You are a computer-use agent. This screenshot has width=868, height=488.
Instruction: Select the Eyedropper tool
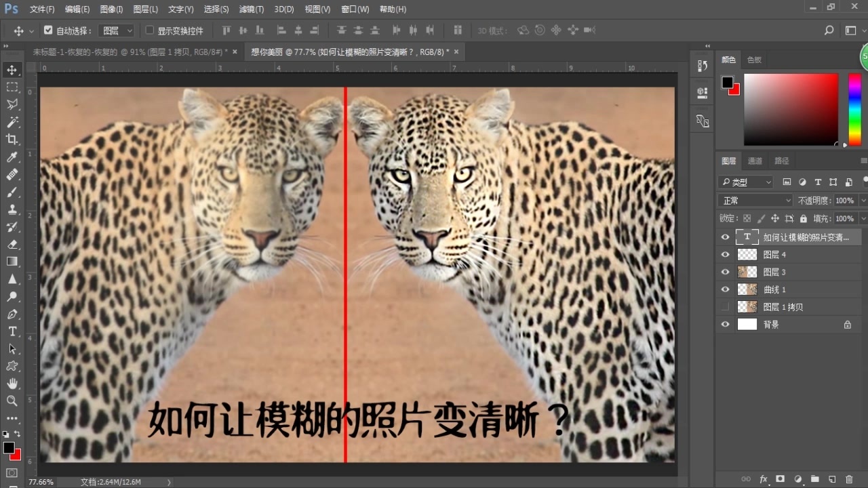pos(12,157)
